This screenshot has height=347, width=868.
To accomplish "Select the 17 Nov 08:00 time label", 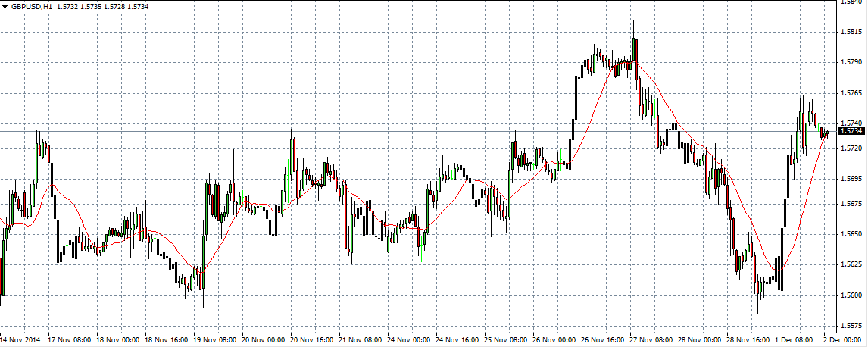I will (70, 341).
